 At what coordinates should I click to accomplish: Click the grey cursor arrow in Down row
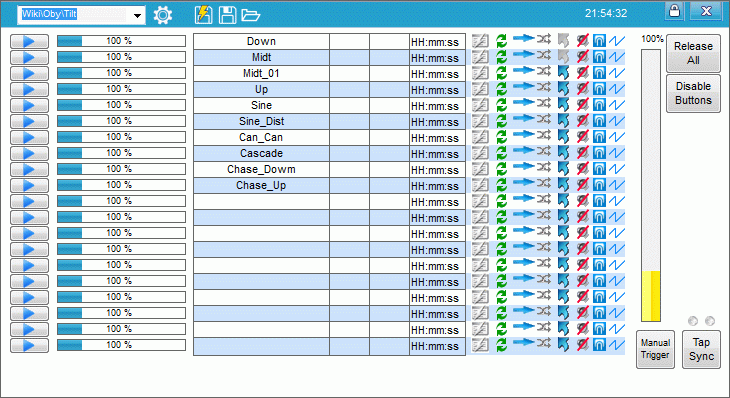click(x=563, y=41)
